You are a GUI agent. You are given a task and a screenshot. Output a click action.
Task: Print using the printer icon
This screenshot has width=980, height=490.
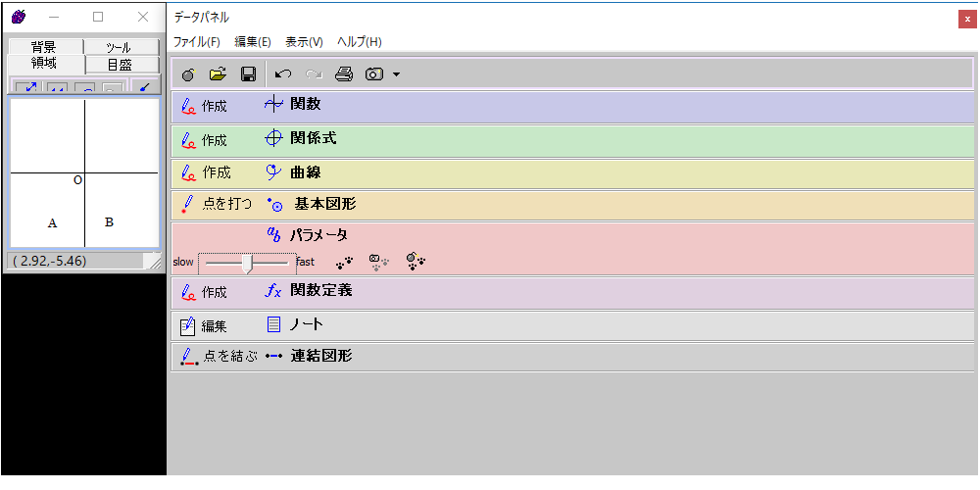(343, 73)
